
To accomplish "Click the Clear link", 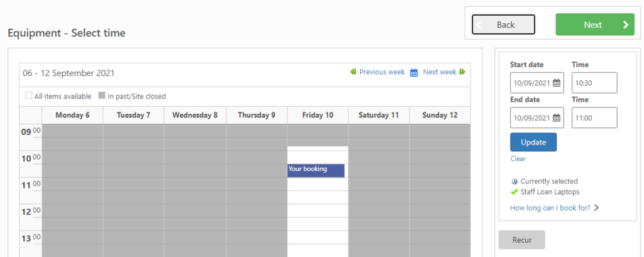I will point(518,159).
